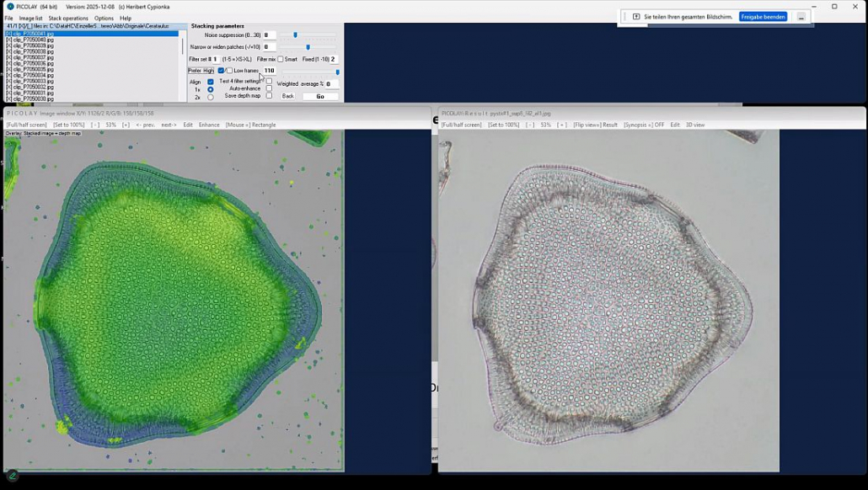Open 3D view in the result window
The image size is (868, 490).
pos(695,125)
